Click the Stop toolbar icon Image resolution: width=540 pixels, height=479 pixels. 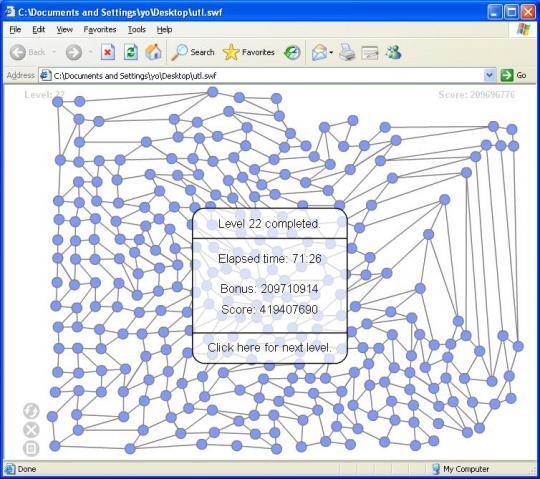pos(108,52)
